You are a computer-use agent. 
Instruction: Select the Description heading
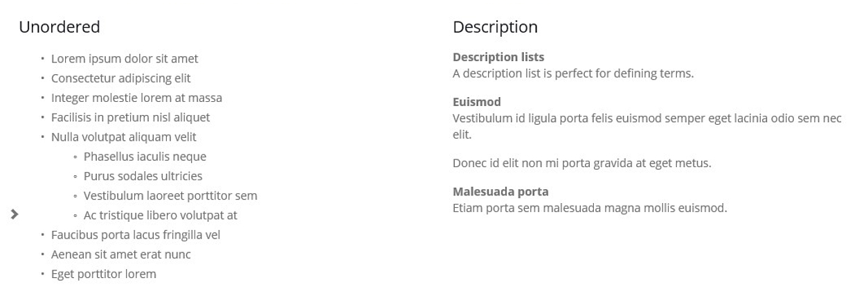click(495, 27)
